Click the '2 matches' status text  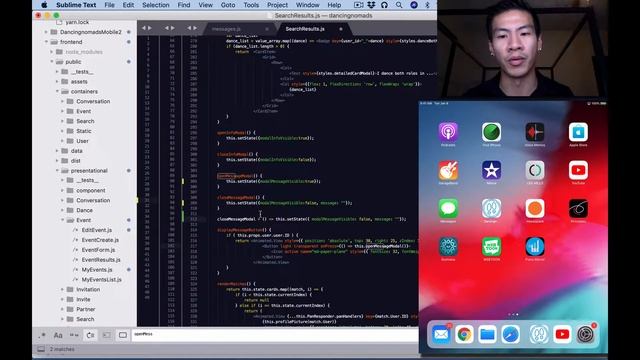62,349
